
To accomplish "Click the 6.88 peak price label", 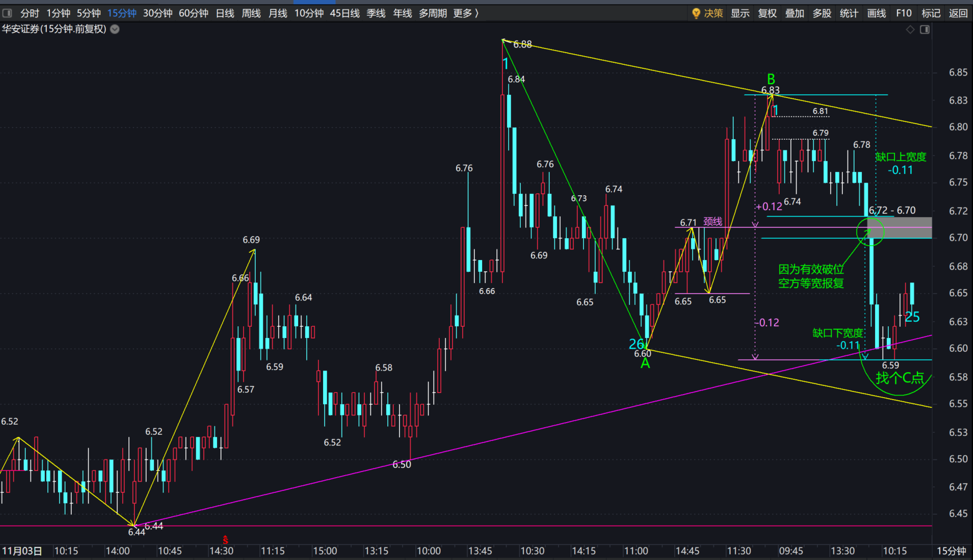I will click(x=523, y=44).
